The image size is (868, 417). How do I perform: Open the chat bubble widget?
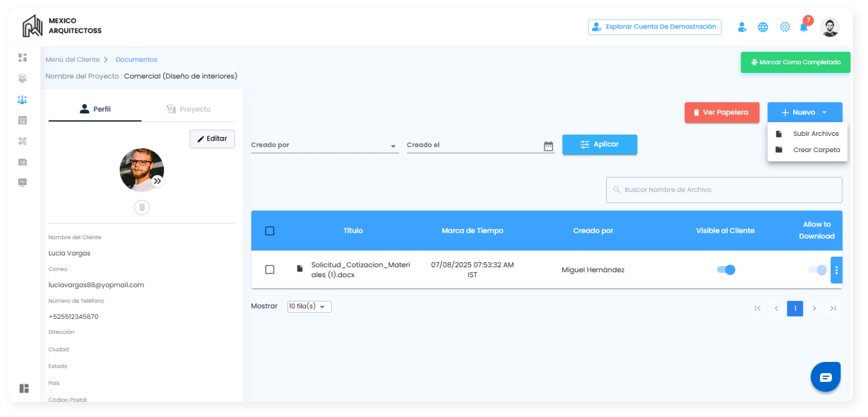tap(825, 377)
